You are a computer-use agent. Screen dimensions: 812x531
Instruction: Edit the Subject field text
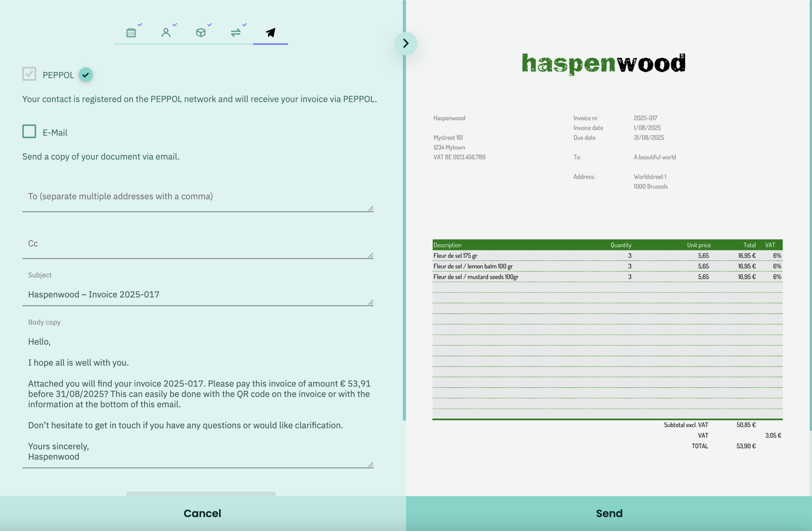coord(198,295)
